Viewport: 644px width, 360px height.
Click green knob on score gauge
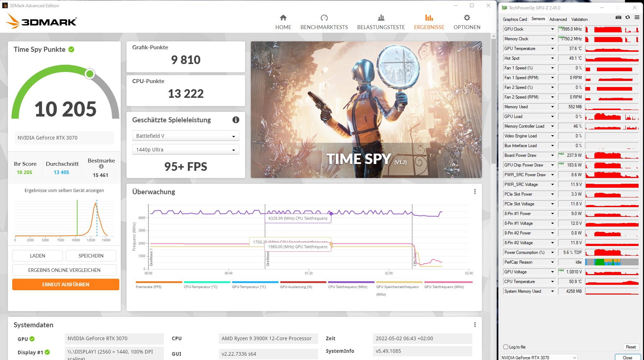(90, 74)
